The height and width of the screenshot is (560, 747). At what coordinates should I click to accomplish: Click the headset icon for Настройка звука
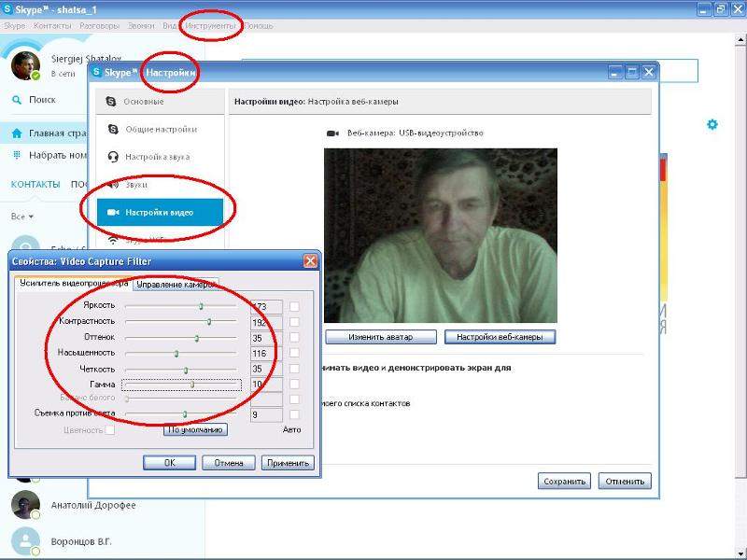[x=113, y=157]
